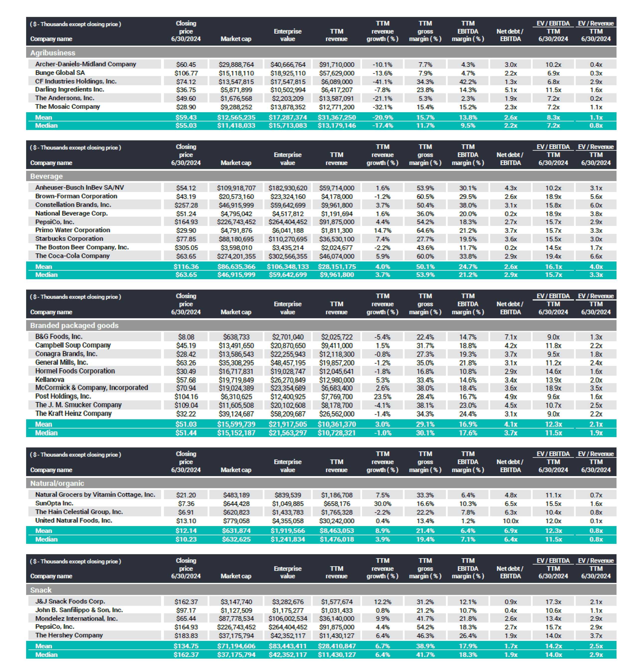Click Primo Water revenue growth 14.7%

pyautogui.click(x=382, y=231)
